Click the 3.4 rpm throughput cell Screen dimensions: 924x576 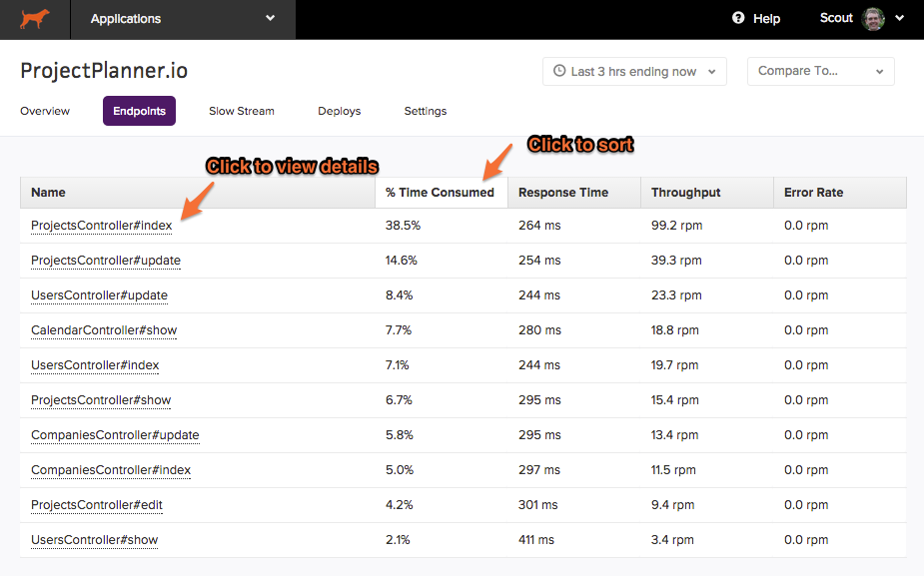tap(673, 540)
